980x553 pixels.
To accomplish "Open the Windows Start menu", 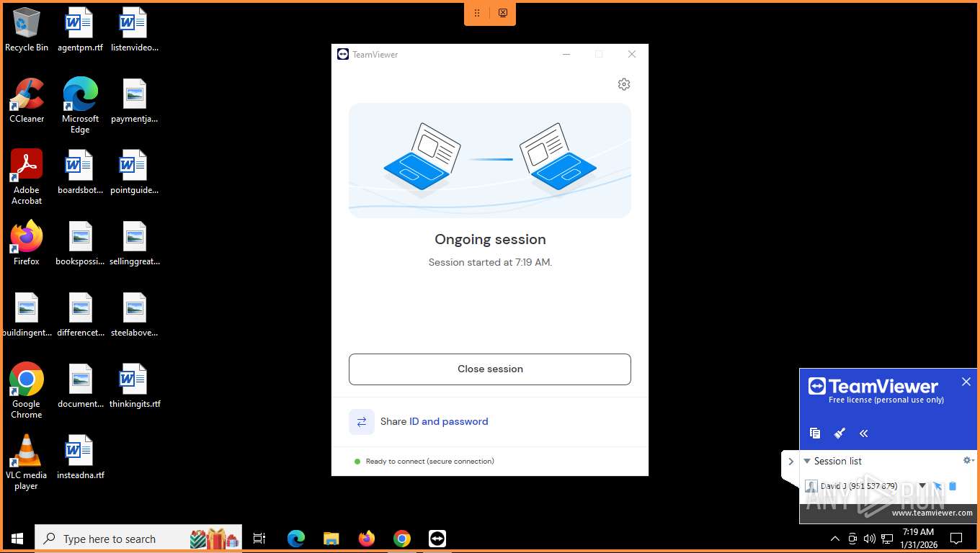I will point(17,539).
